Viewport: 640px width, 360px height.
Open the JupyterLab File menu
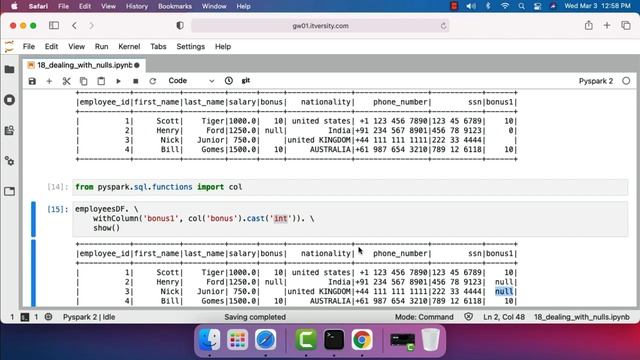point(29,47)
